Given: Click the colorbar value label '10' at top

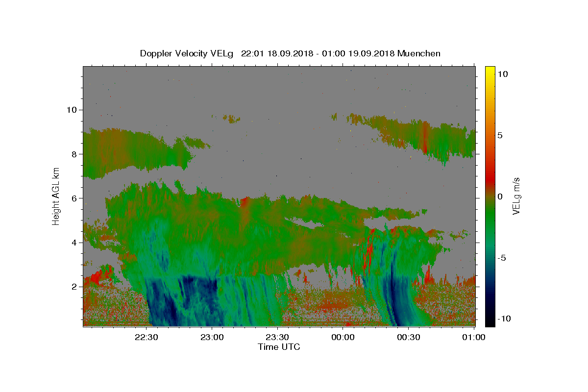Looking at the screenshot, I should tap(503, 73).
